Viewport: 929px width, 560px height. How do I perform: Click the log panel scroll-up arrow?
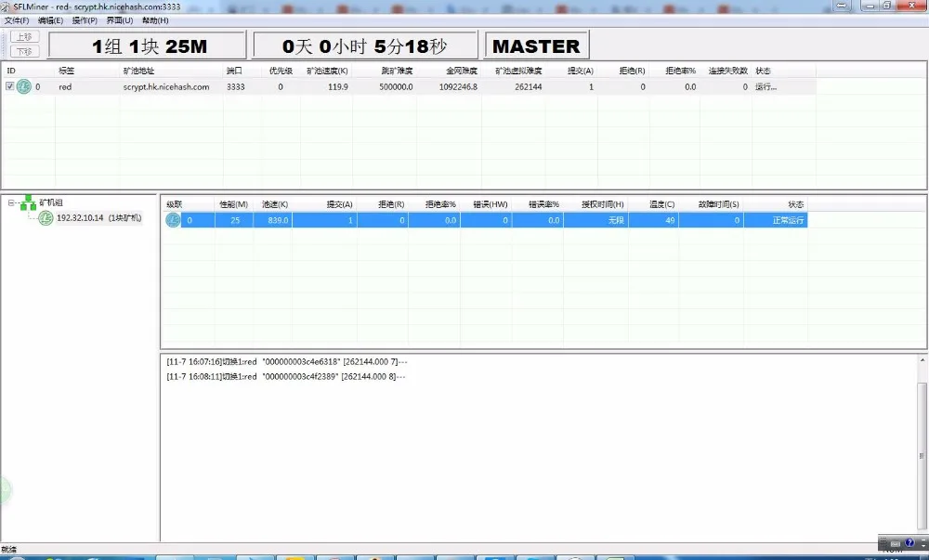coord(922,360)
